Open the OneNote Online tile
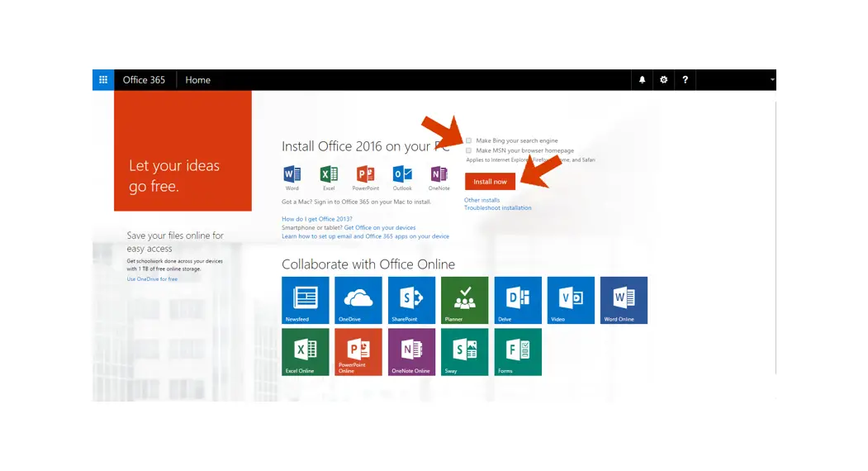Image resolution: width=868 pixels, height=471 pixels. click(x=411, y=352)
